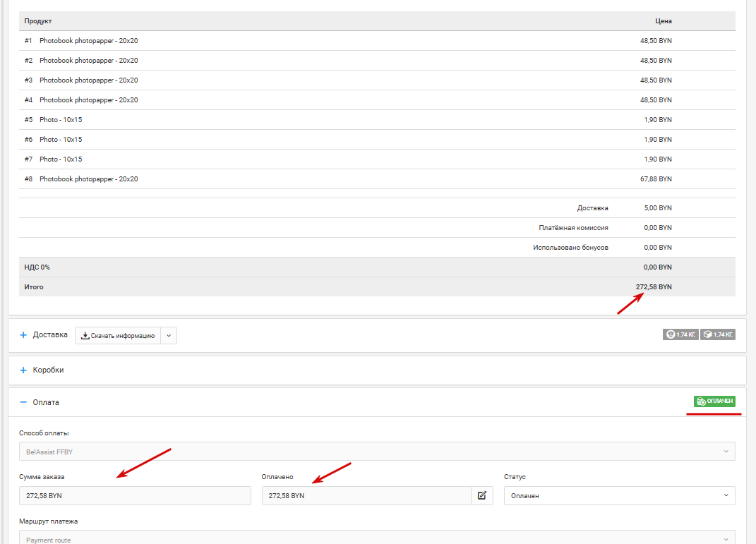Image resolution: width=756 pixels, height=544 pixels.
Task: Open the Способ оплаты BelAssist FFBY dropdown
Action: point(377,452)
